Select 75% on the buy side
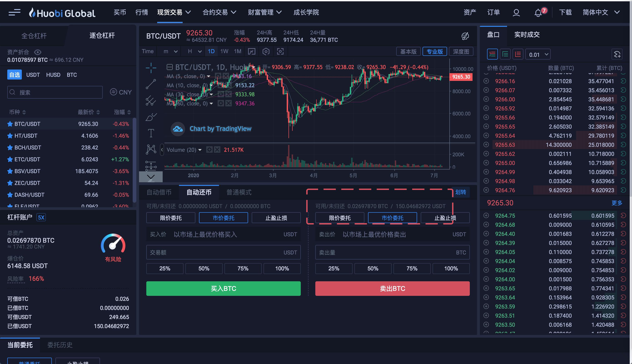 coord(243,269)
